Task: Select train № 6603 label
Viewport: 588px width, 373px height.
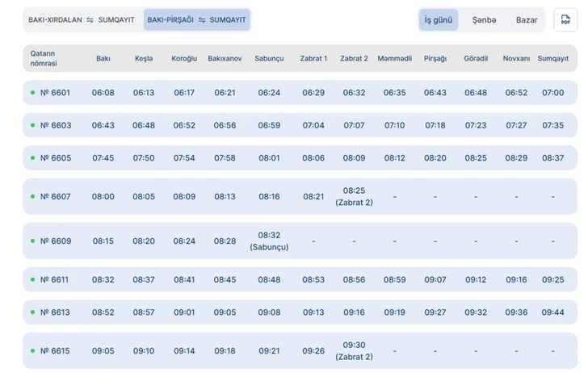Action: tap(56, 125)
